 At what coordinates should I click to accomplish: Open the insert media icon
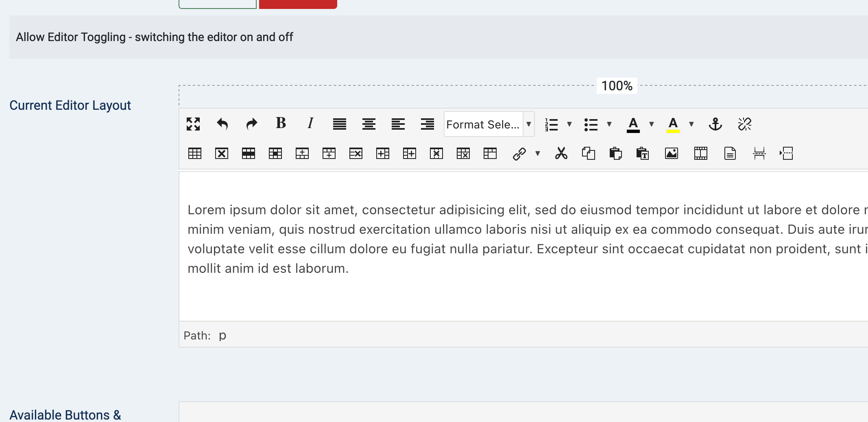point(701,154)
